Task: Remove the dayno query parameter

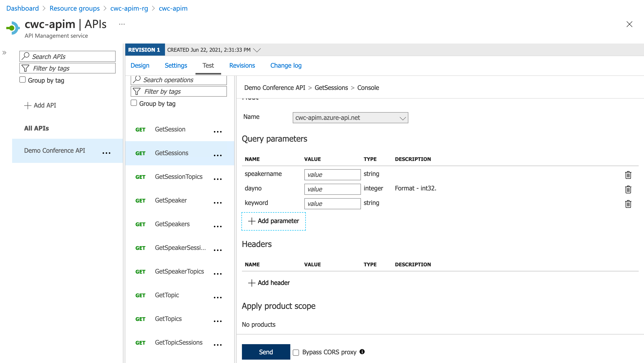Action: pyautogui.click(x=628, y=190)
